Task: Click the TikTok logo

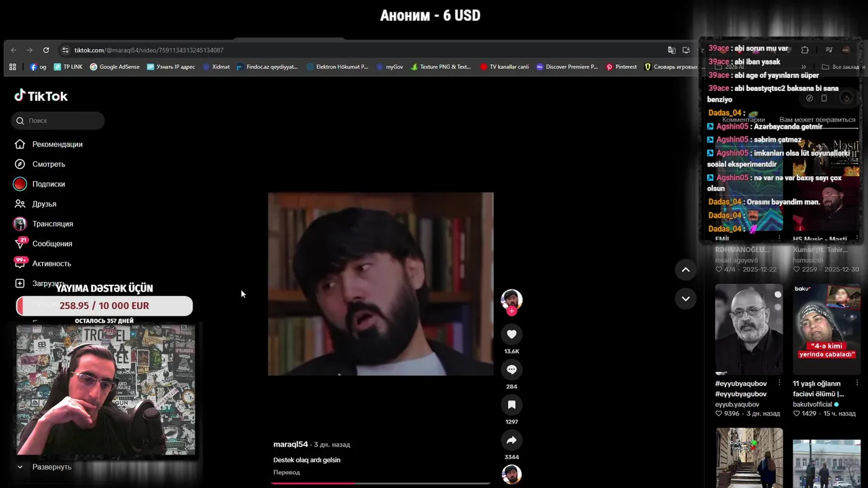Action: [x=41, y=96]
